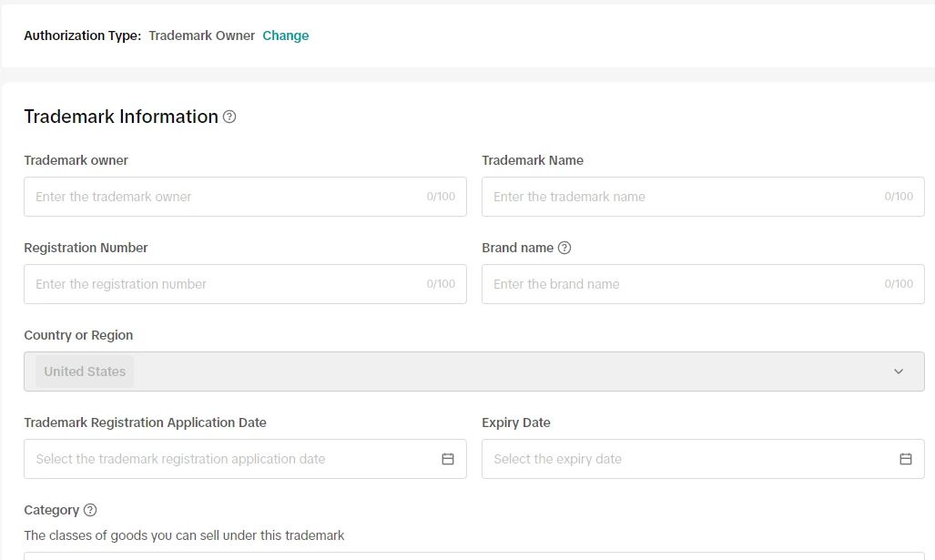Screen dimensions: 935x560
Task: Open the Trademark Information help tooltip icon
Action: [x=229, y=117]
